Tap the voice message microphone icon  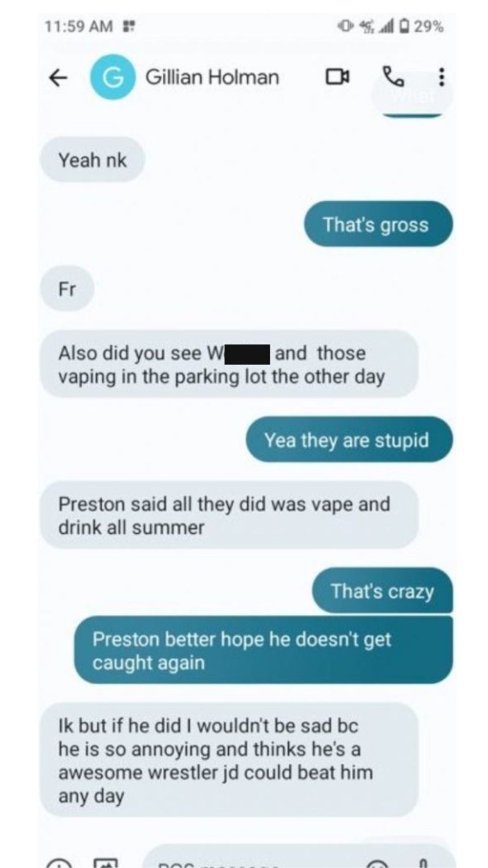coord(424,863)
